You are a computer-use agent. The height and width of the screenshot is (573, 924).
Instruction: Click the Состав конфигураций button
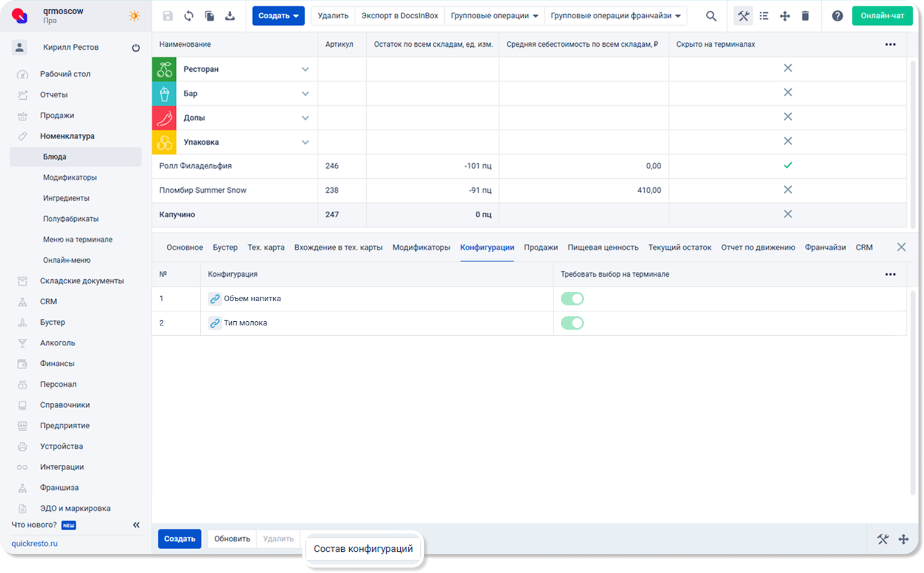[x=363, y=549]
